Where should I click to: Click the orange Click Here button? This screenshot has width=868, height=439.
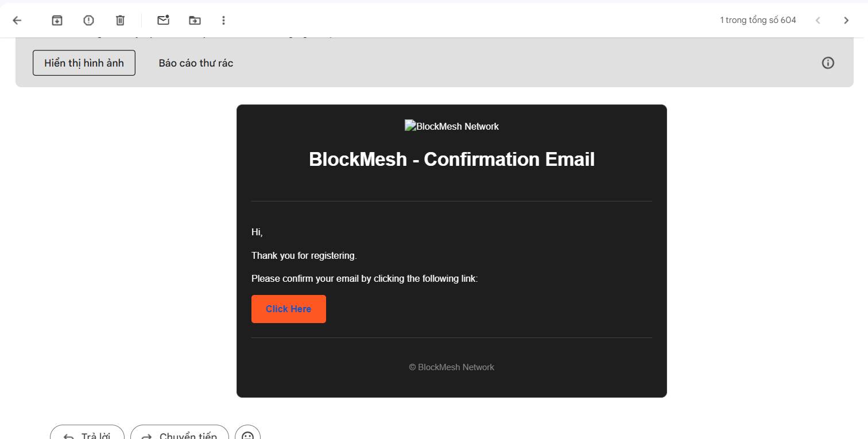point(289,309)
